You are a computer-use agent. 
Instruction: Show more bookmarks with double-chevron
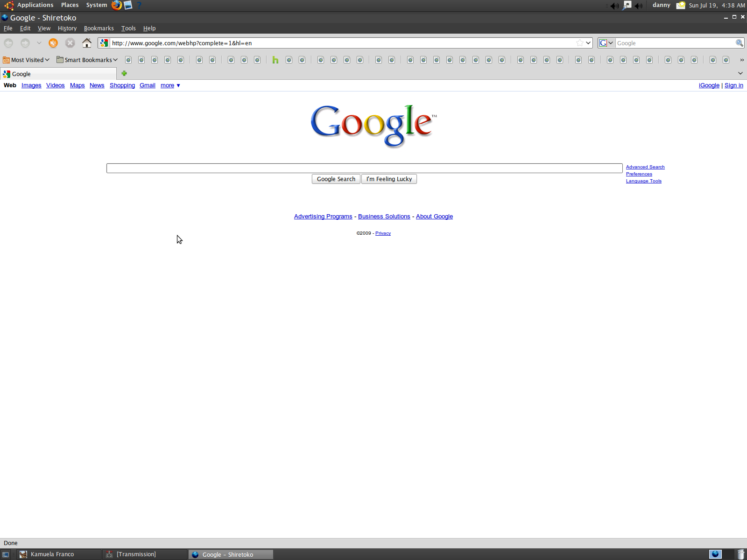click(x=742, y=60)
